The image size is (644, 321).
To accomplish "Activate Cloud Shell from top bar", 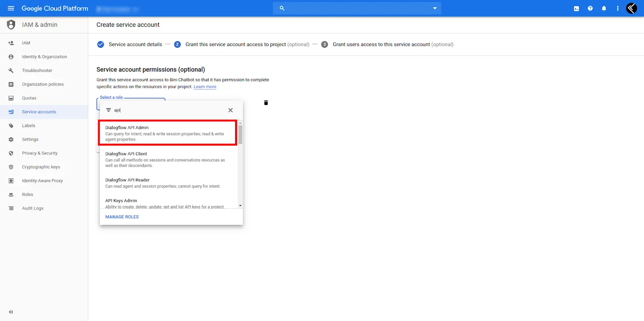I will pos(576,8).
